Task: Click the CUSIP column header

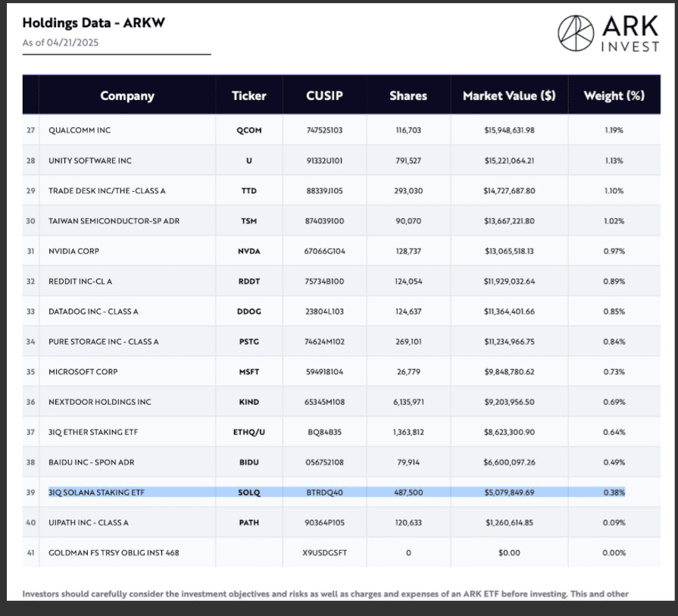Action: [324, 95]
